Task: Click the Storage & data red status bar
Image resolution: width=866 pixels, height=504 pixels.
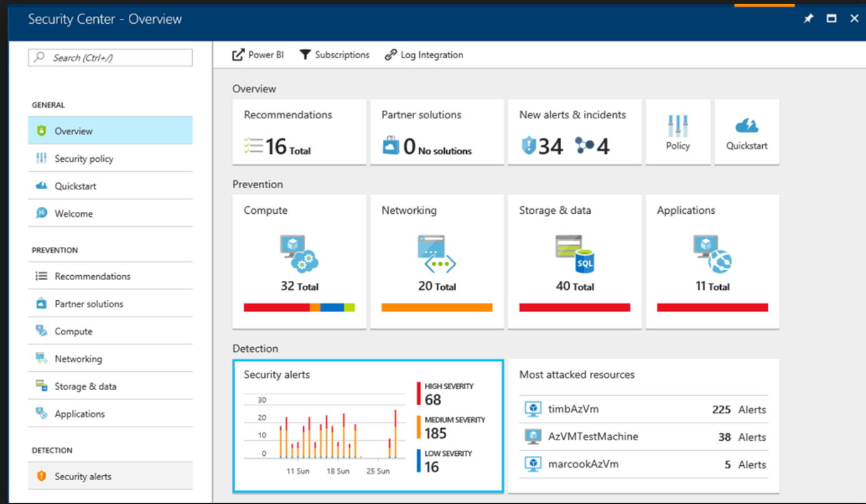Action: (x=574, y=307)
